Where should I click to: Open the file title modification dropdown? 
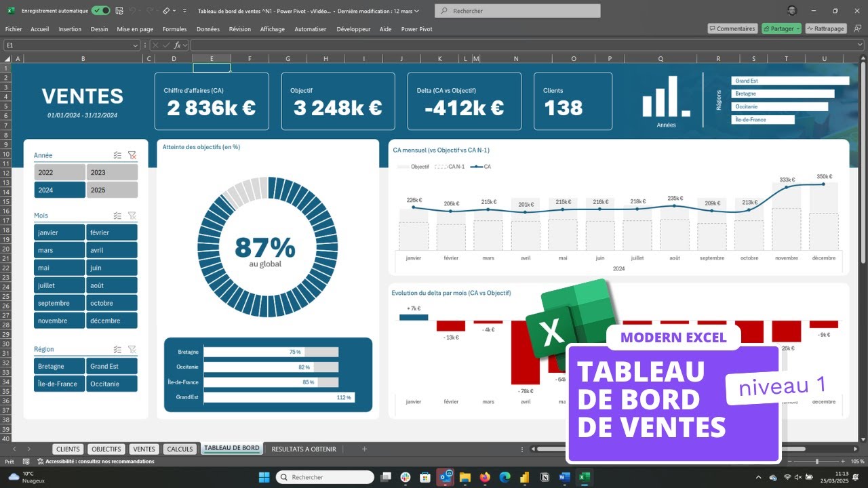tap(416, 11)
